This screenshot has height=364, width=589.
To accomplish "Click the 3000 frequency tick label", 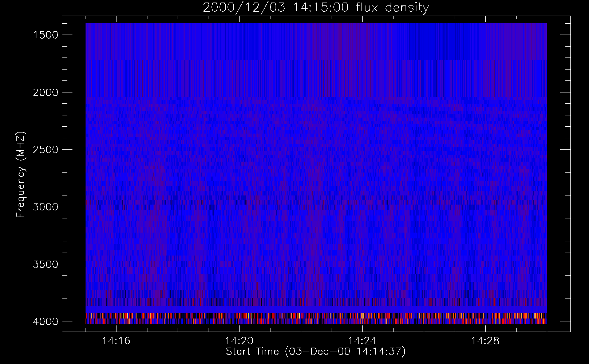I will (46, 207).
